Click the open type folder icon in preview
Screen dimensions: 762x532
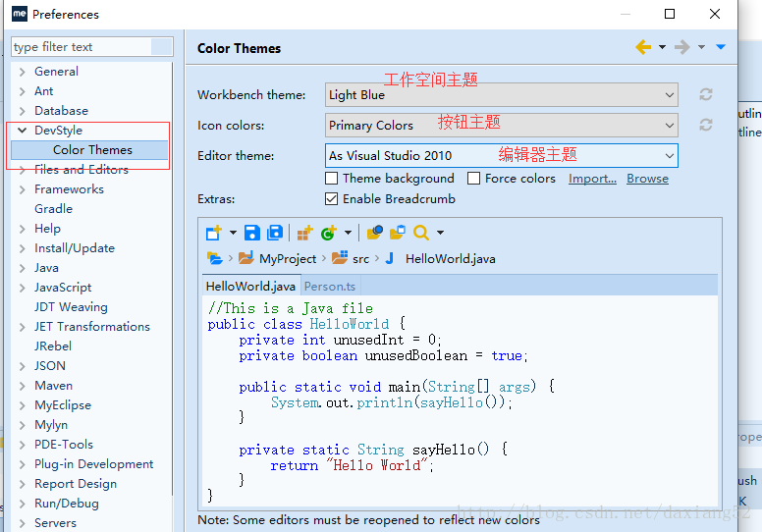(375, 233)
